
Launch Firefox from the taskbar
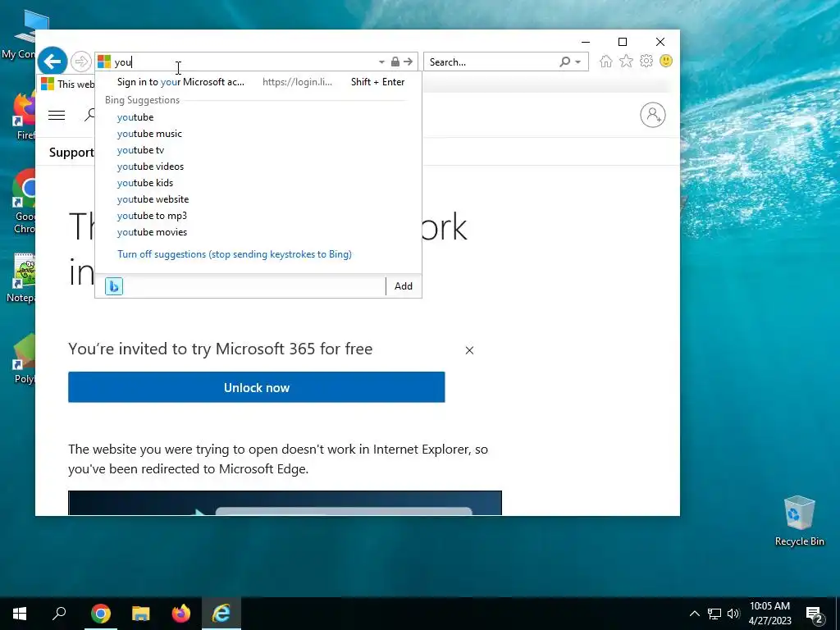(181, 614)
